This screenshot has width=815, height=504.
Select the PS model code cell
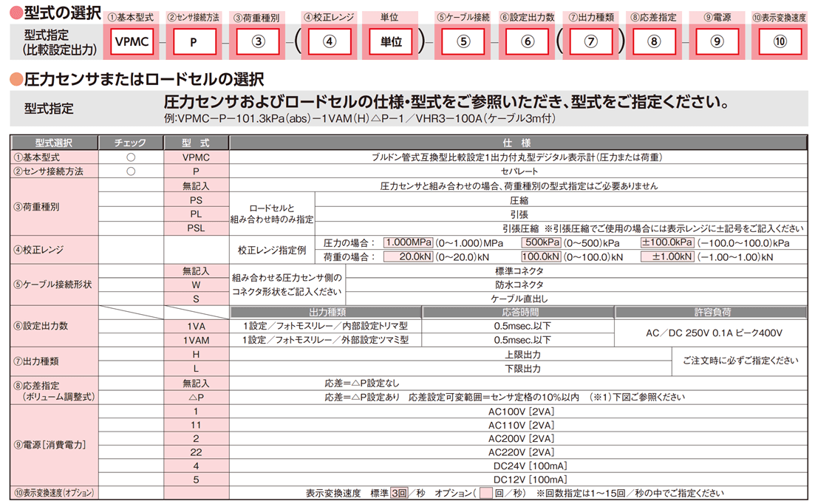pos(196,200)
